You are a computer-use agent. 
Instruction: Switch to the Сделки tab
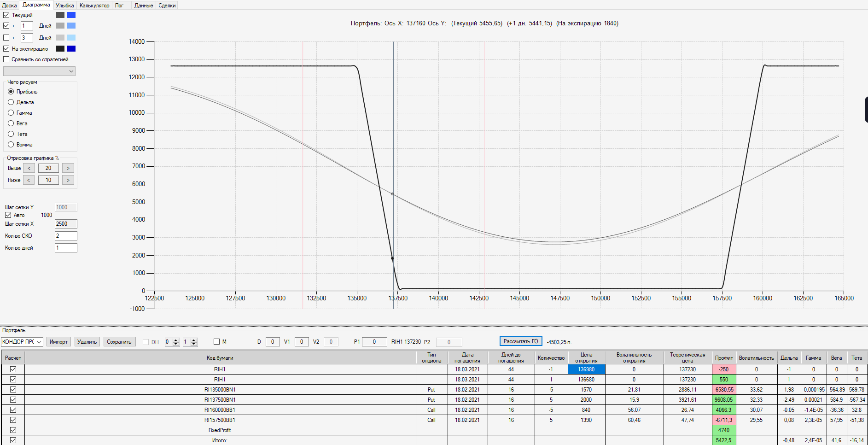tap(167, 6)
